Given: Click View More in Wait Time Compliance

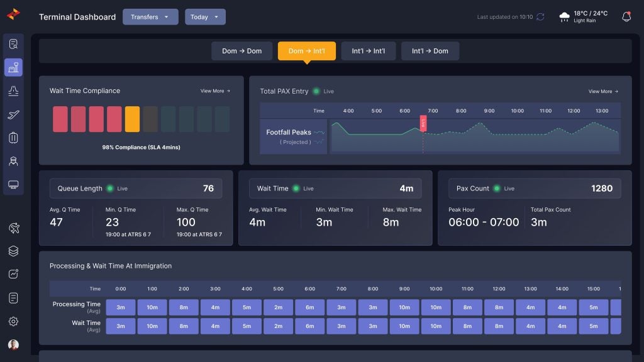Looking at the screenshot, I should (215, 91).
